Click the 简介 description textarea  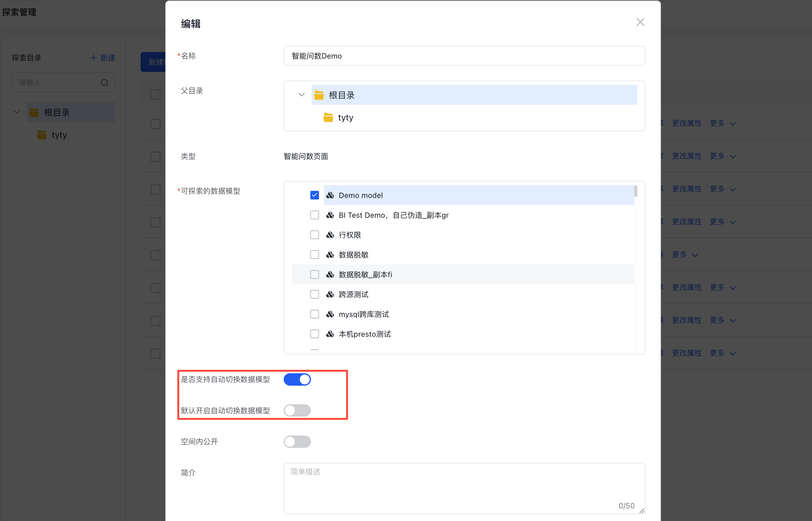click(x=464, y=488)
